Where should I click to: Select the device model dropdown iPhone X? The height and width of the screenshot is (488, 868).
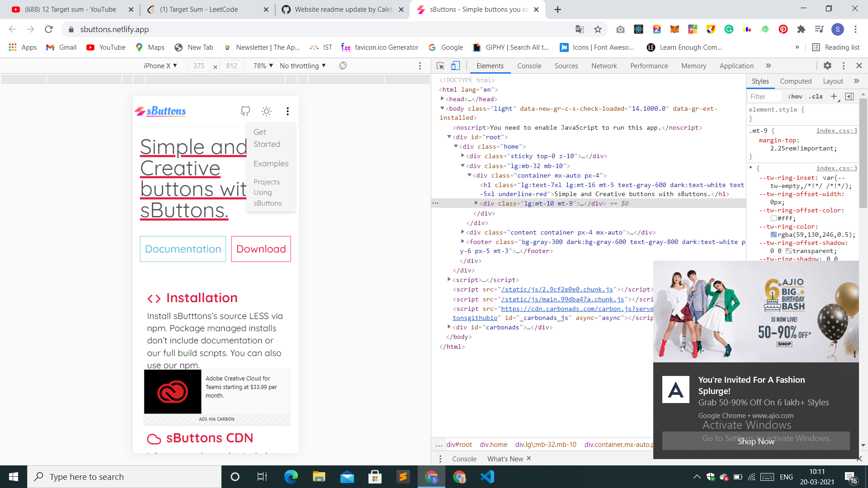[160, 66]
